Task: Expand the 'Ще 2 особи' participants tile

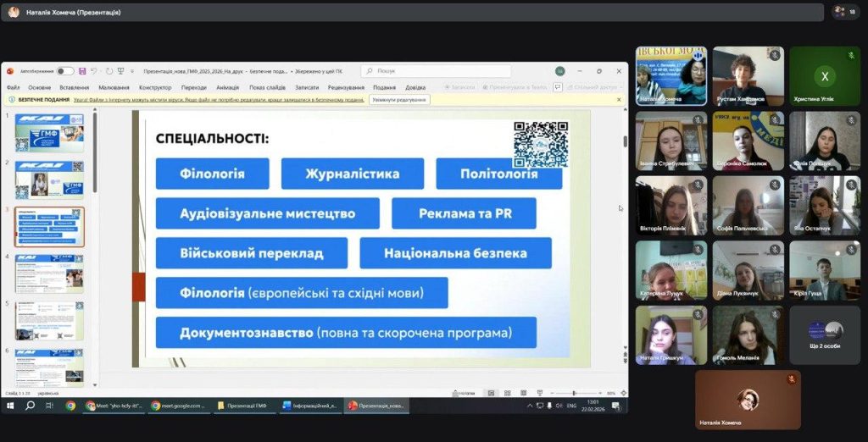Action: point(825,335)
